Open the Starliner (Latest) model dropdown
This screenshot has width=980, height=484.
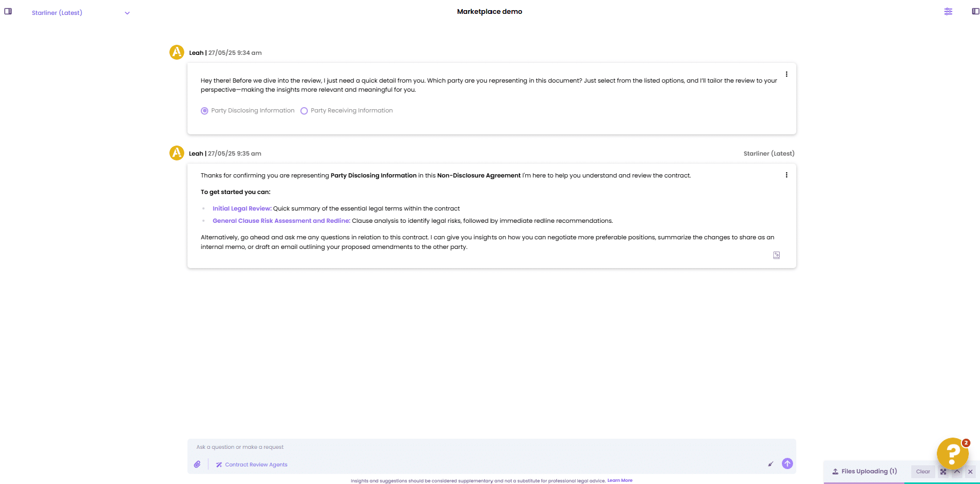pyautogui.click(x=80, y=13)
